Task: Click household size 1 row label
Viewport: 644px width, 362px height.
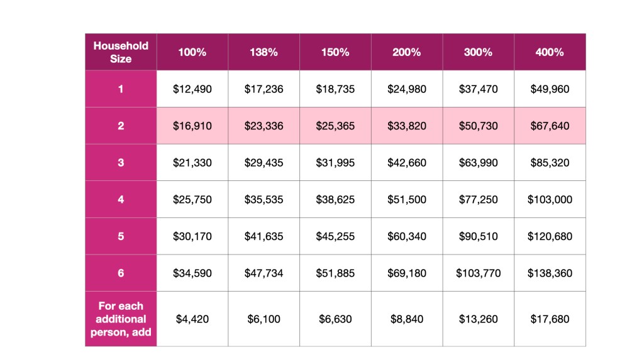Action: pos(121,89)
